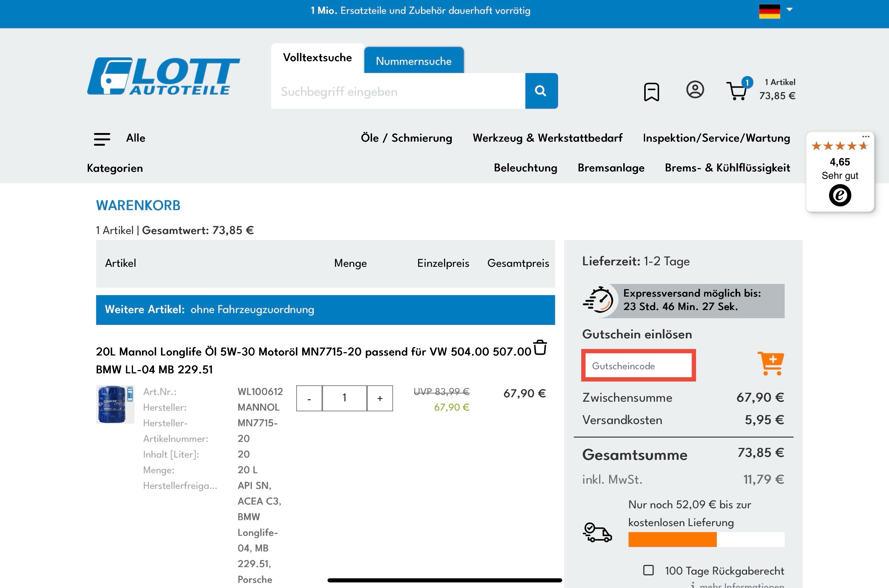Image resolution: width=889 pixels, height=588 pixels.
Task: Click the struck-through UVP 83,99 € price
Action: point(441,392)
